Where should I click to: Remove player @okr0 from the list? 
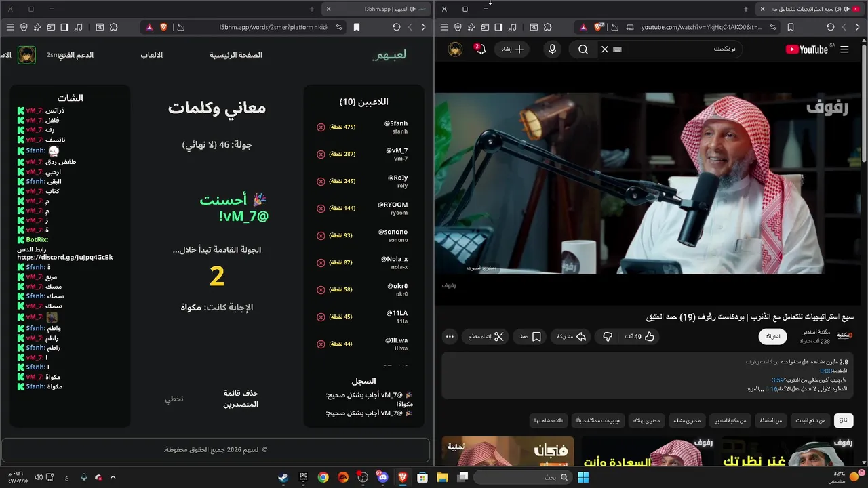click(x=321, y=290)
